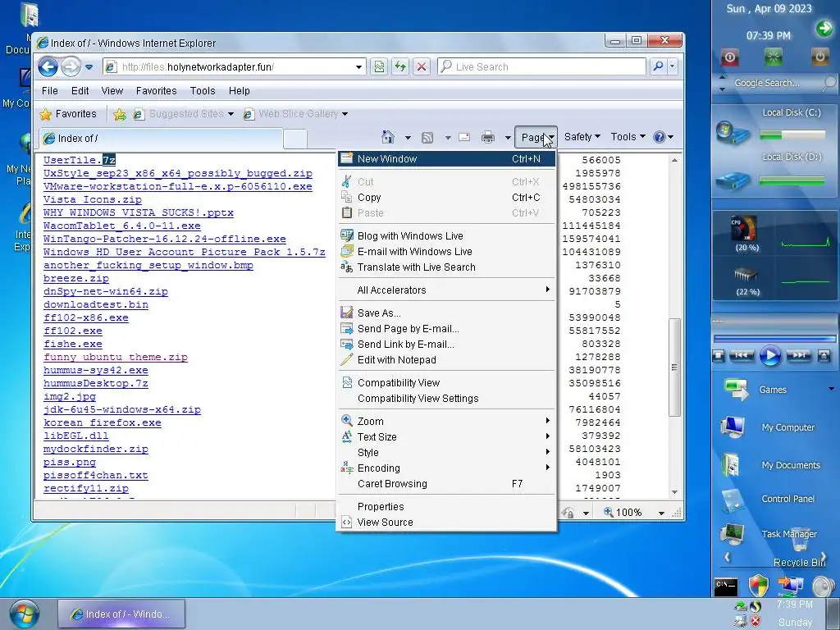Open the dnSpy-net-win64.zip link
840x630 pixels.
pyautogui.click(x=106, y=291)
